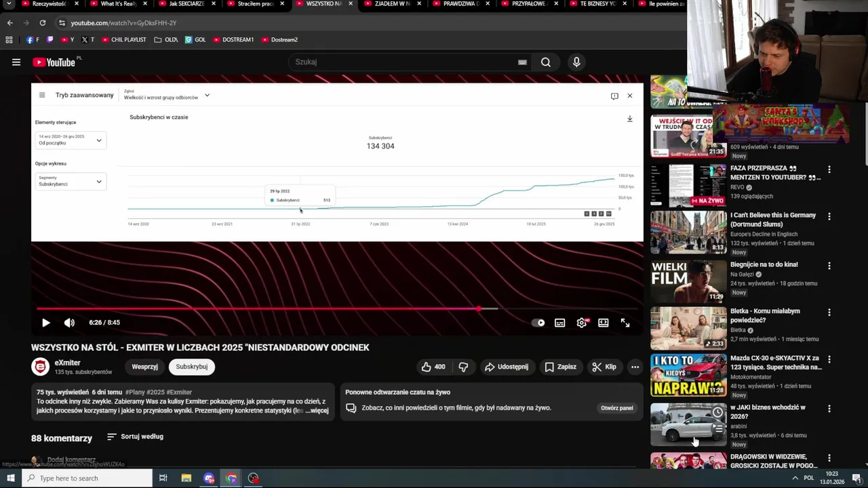Open the Mazda CX-30 video title
Screen dimensions: 868x488
pos(775,363)
